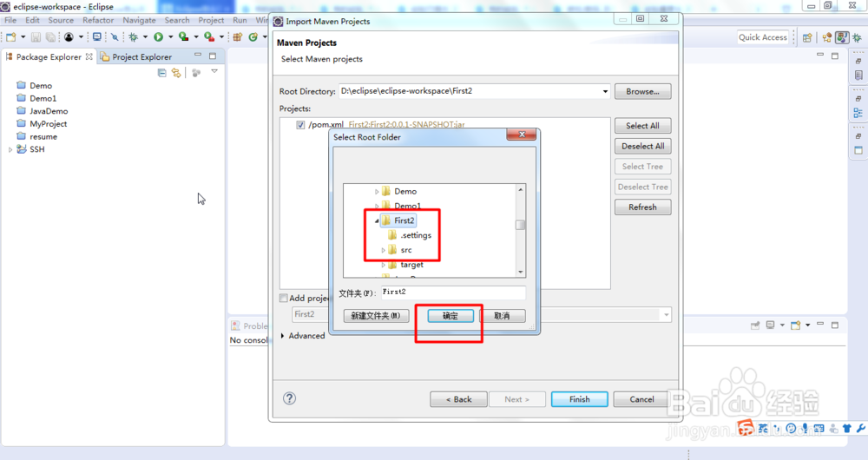
Task: Click the 文件夹 folder name input field
Action: (453, 292)
